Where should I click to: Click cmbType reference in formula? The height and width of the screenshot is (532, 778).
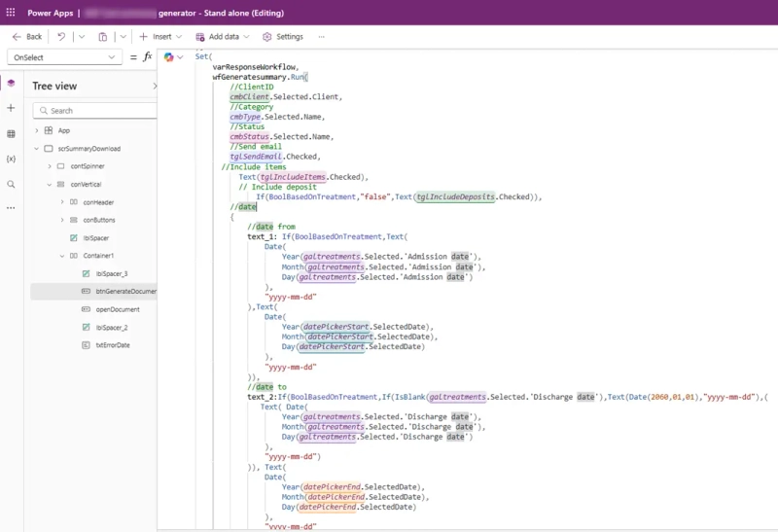click(245, 117)
